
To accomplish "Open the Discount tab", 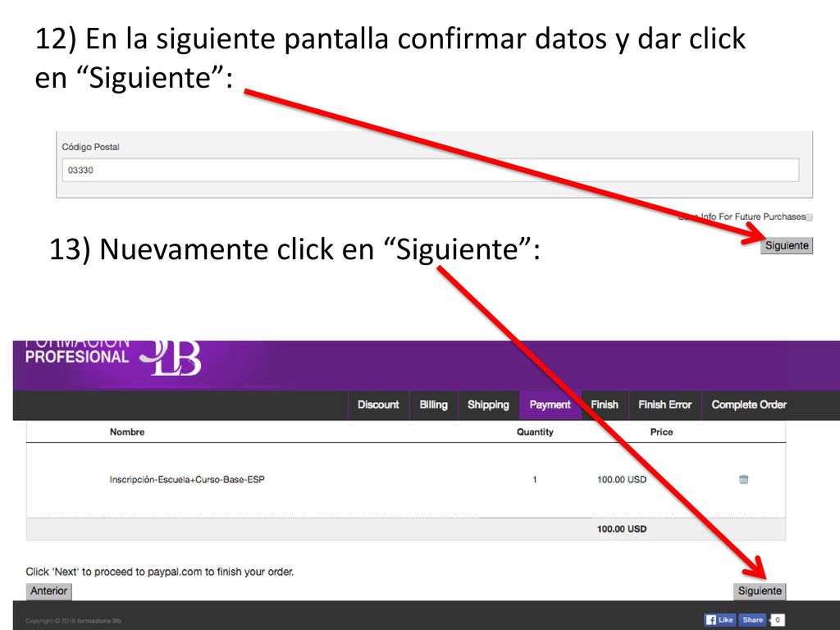I will 378,405.
